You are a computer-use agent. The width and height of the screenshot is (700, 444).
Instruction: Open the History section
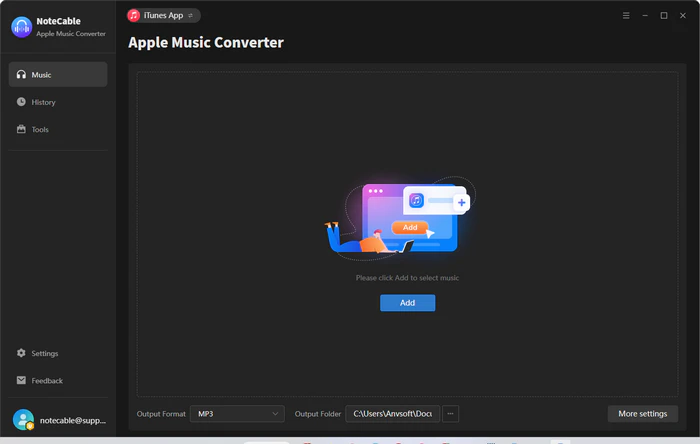coord(58,102)
